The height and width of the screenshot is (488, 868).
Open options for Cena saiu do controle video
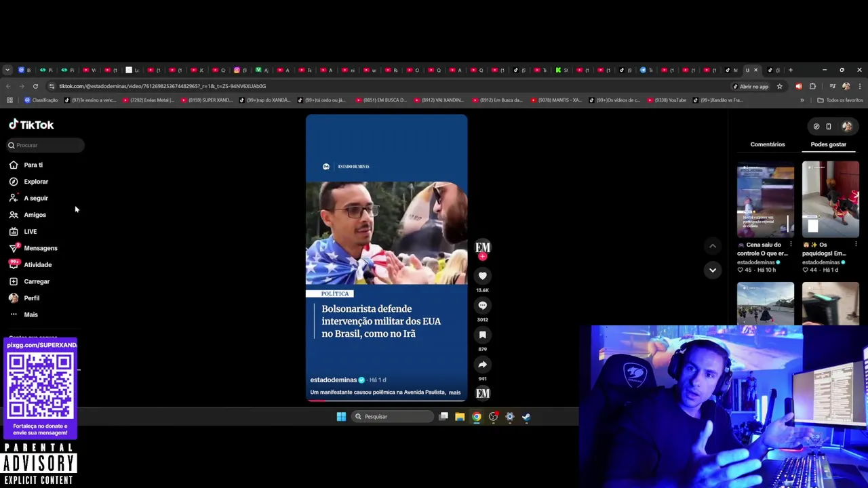[x=791, y=245]
